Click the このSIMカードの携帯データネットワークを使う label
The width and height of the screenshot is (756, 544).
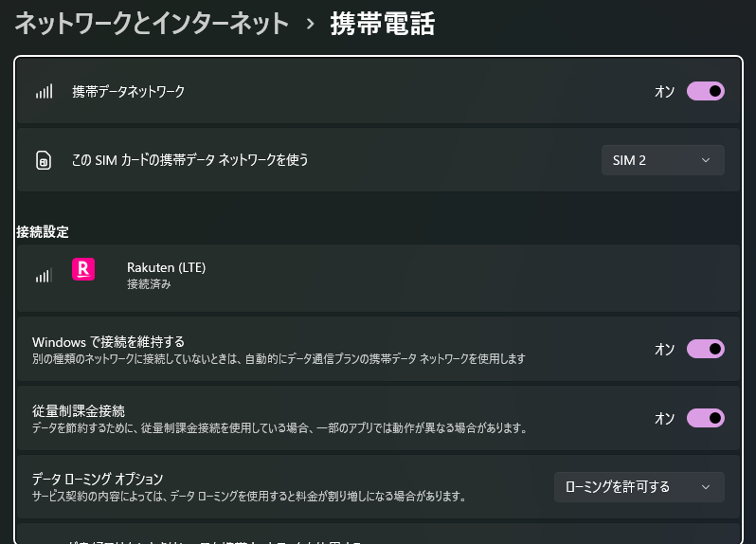click(190, 160)
